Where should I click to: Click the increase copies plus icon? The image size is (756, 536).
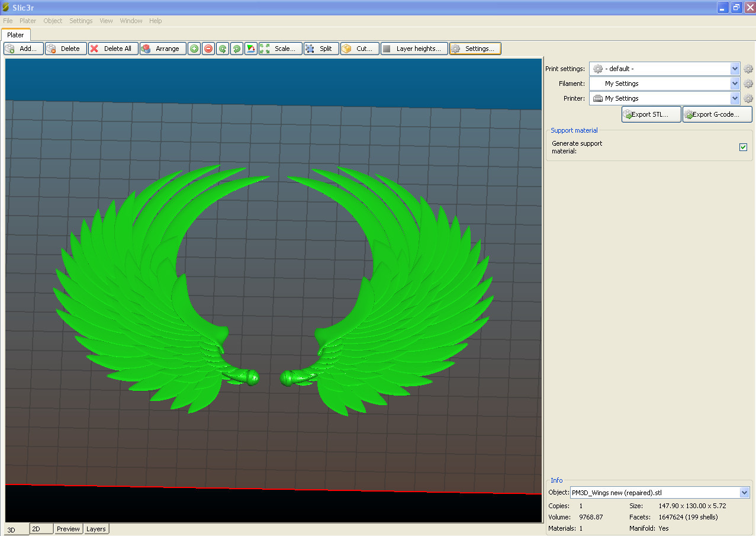194,49
